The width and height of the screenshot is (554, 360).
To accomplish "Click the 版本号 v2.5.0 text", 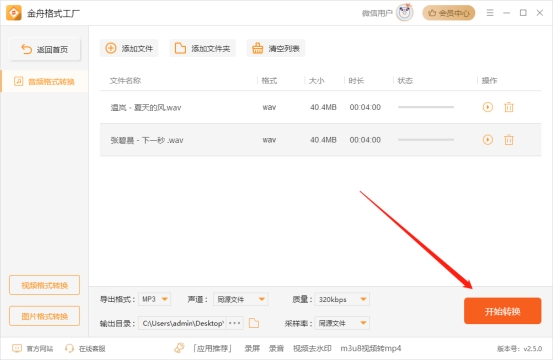I will tap(519, 349).
